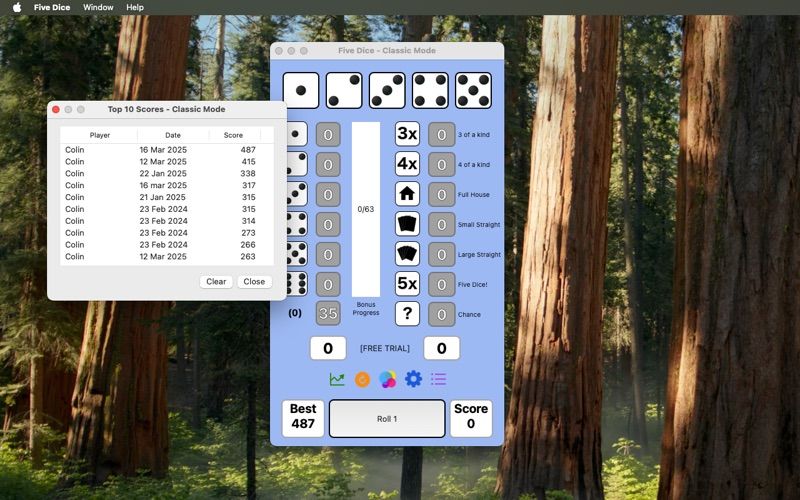This screenshot has height=500, width=800.
Task: Open the Apple menu
Action: pyautogui.click(x=17, y=7)
